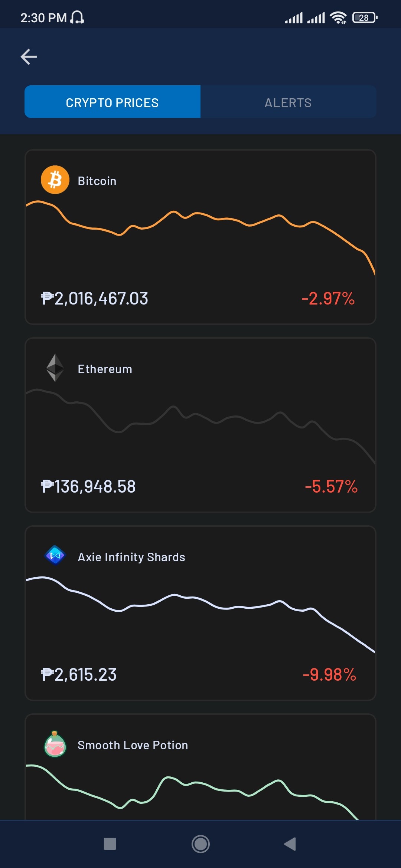Tap the back arrow icon
Screen dimensions: 401x868
click(x=29, y=57)
